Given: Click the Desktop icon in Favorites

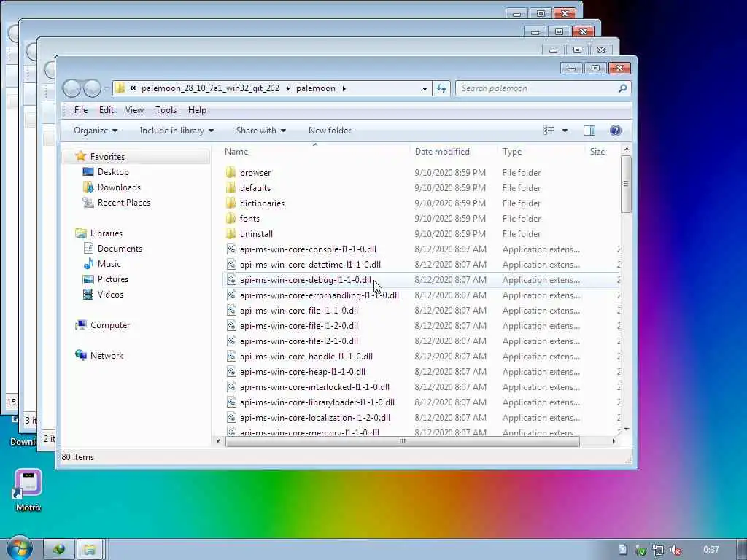Looking at the screenshot, I should coord(88,172).
